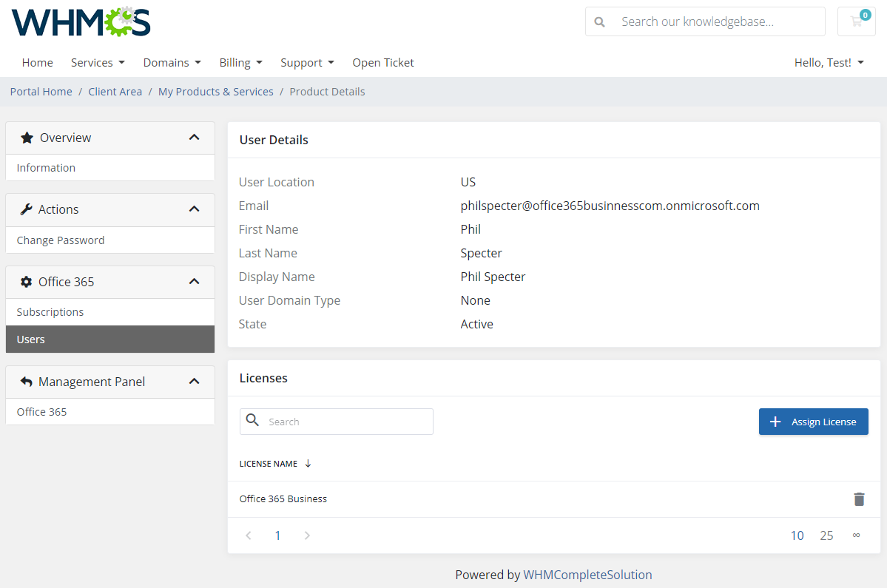The height and width of the screenshot is (588, 887).
Task: Click the Office 365 Business license row
Action: pos(554,499)
